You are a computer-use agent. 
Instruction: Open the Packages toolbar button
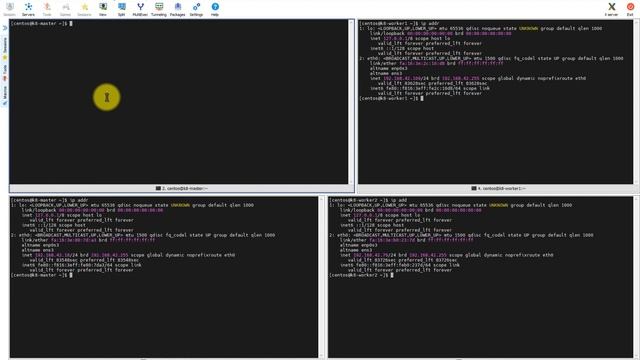coord(178,9)
